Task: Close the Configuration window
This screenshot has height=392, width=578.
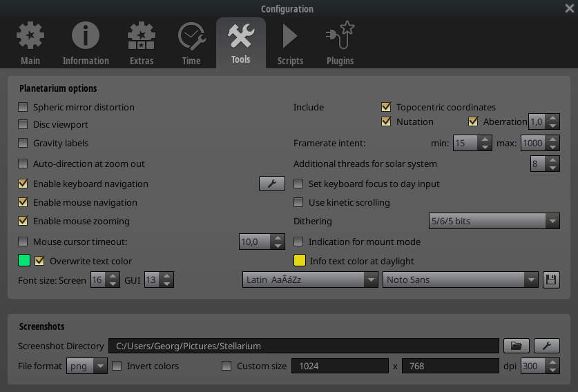Action: click(x=569, y=8)
